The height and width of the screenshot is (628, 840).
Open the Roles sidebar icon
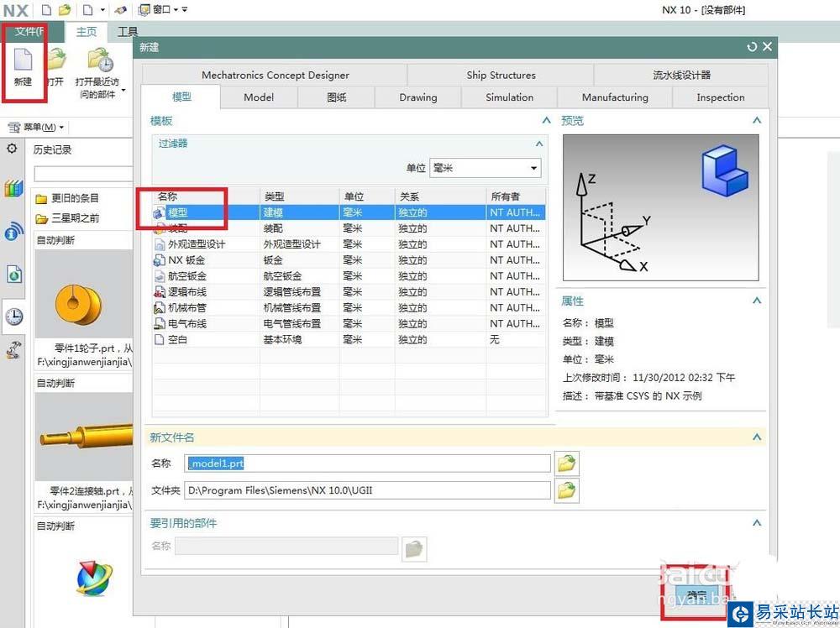(x=13, y=349)
